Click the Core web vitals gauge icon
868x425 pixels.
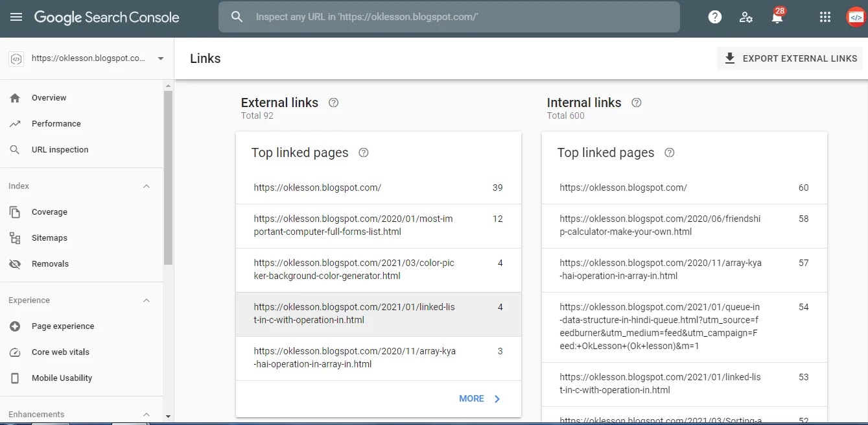point(15,352)
